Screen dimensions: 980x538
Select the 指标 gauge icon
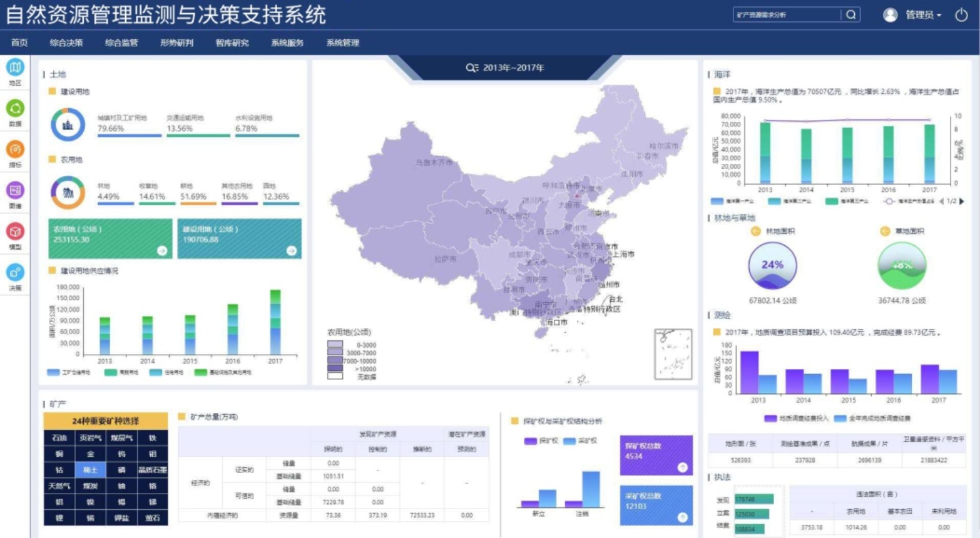[x=15, y=150]
